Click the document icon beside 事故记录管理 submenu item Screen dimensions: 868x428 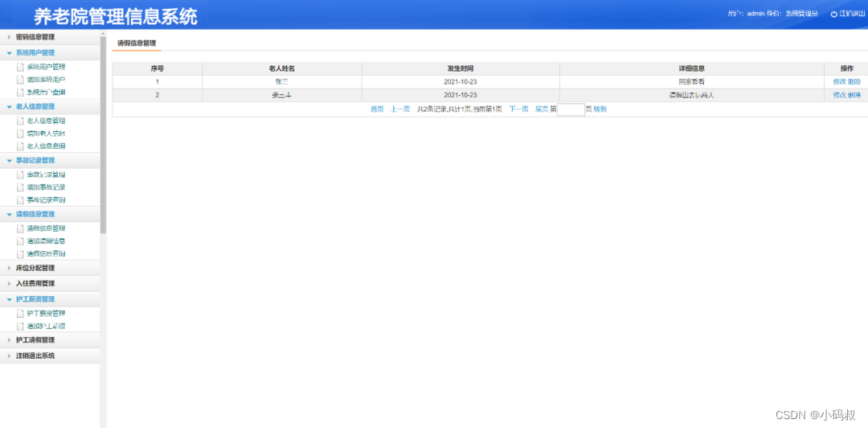click(x=21, y=174)
